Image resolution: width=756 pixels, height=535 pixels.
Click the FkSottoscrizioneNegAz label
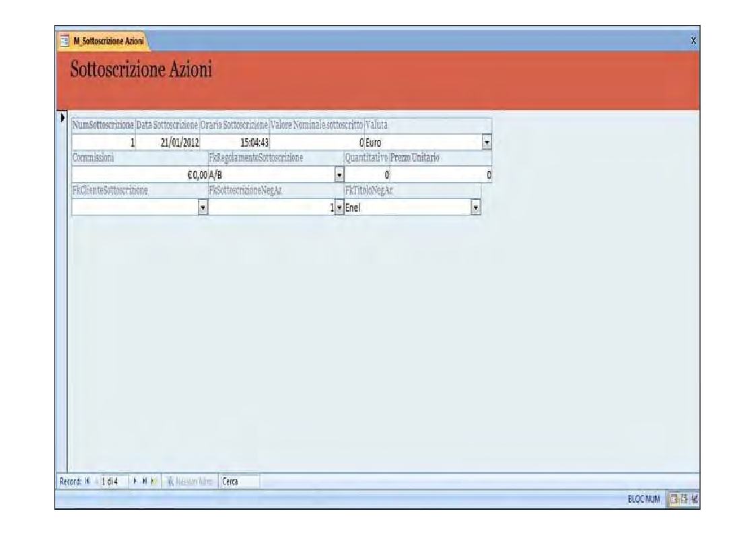[x=246, y=190]
